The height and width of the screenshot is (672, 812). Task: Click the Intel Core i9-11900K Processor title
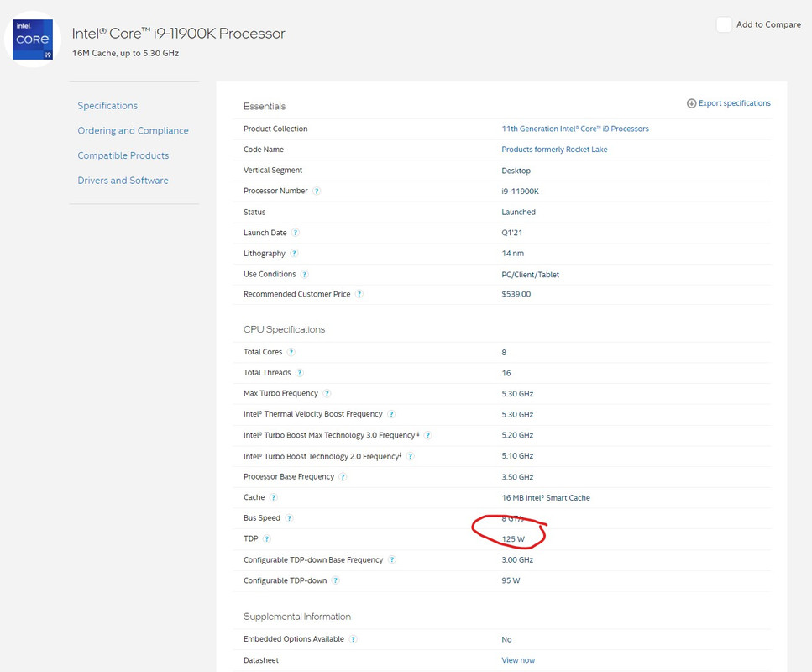point(179,33)
